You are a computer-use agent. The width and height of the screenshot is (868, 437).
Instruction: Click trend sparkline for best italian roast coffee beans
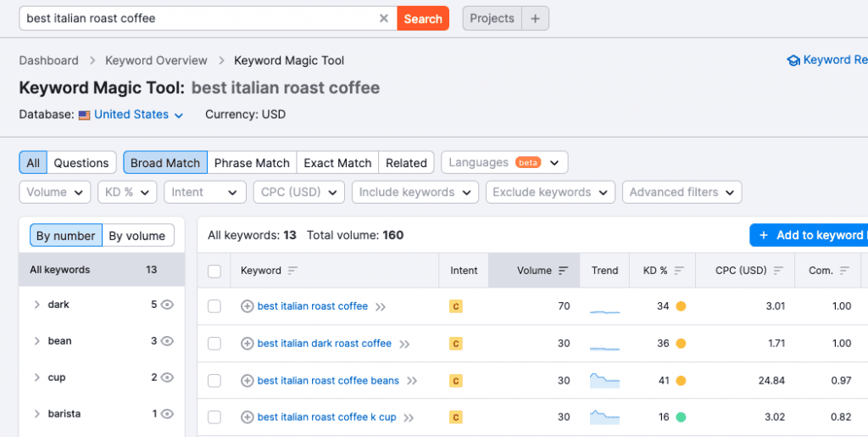[604, 380]
